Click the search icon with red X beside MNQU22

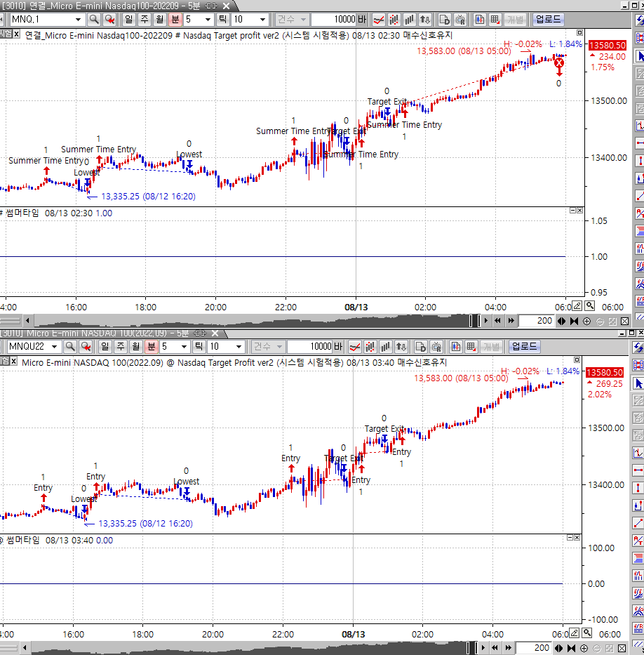click(x=86, y=347)
